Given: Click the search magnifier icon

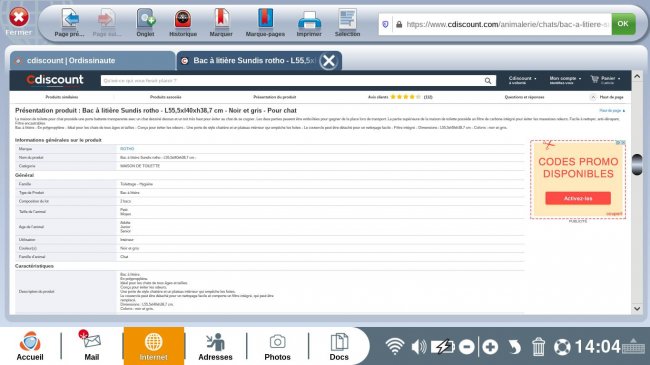Looking at the screenshot, I should tap(488, 80).
